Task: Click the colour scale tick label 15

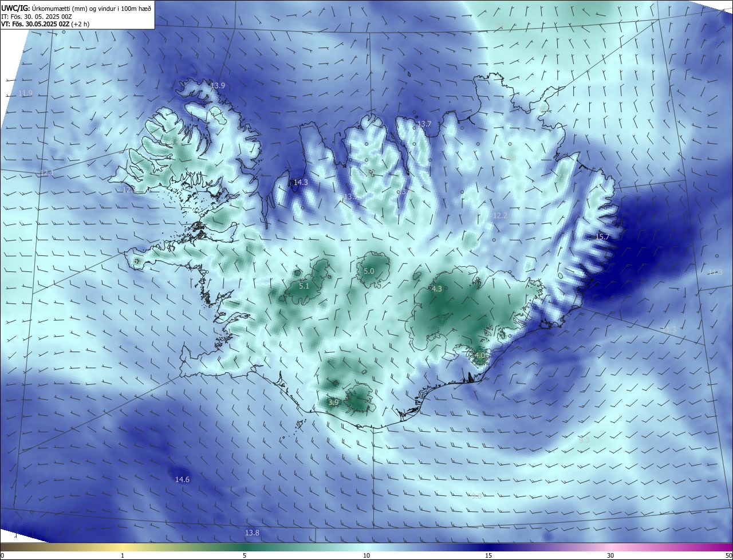Action: click(x=488, y=555)
